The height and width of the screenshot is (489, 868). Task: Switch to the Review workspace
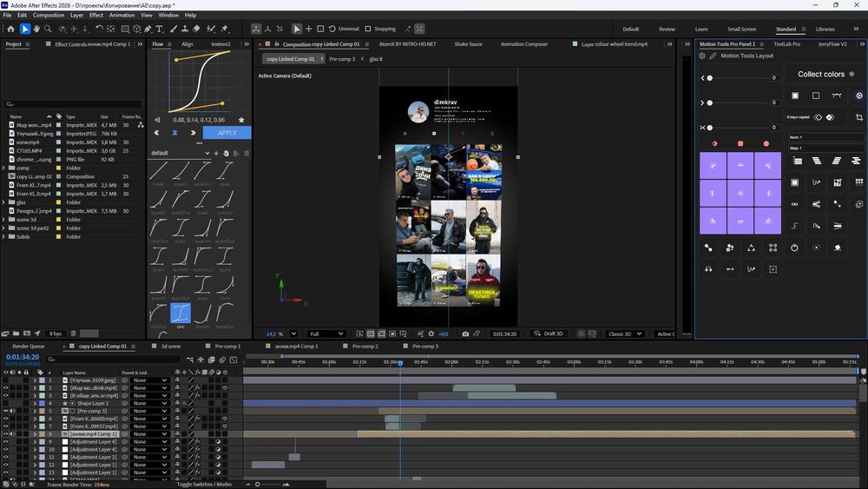point(667,29)
